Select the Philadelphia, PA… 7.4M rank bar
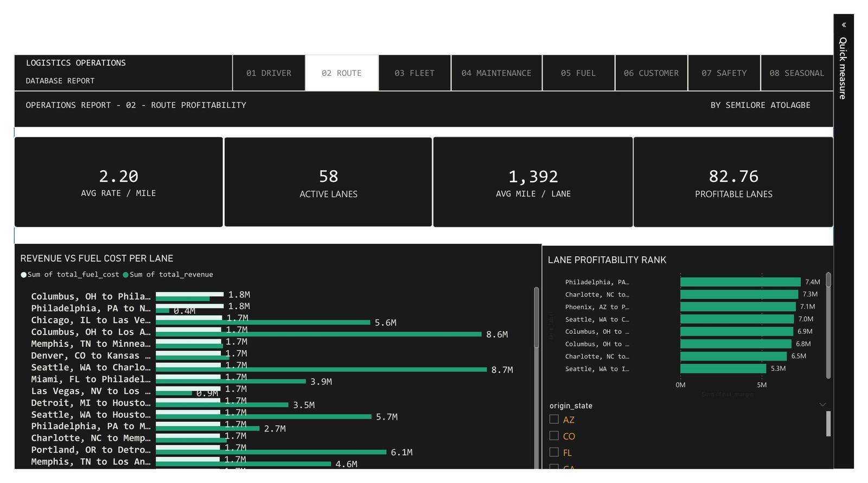This screenshot has height=483, width=868. point(741,282)
